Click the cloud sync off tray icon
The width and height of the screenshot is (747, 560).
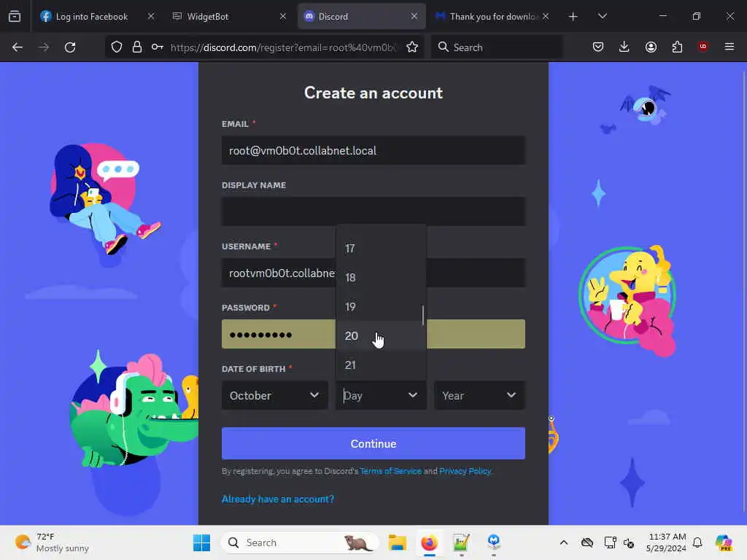click(x=587, y=542)
